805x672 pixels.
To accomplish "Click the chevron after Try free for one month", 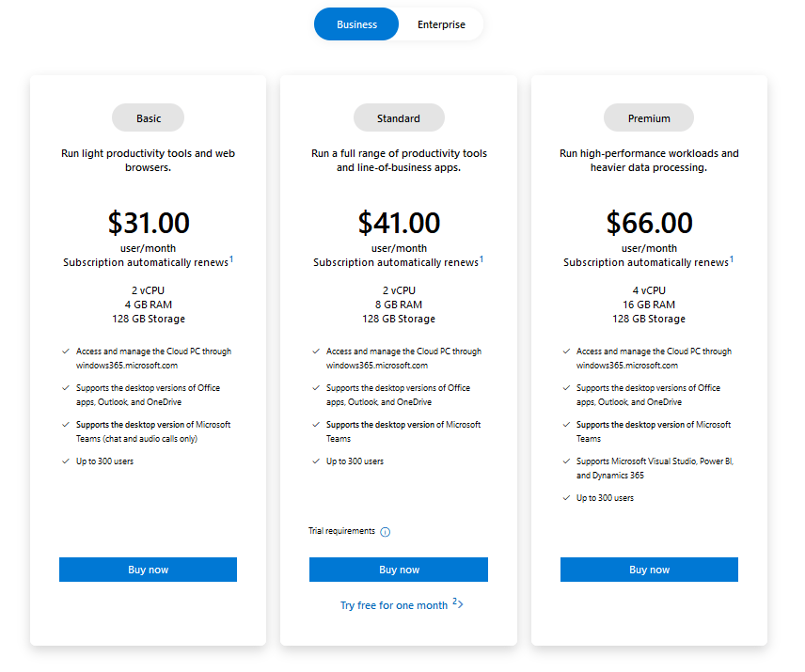I will point(460,604).
